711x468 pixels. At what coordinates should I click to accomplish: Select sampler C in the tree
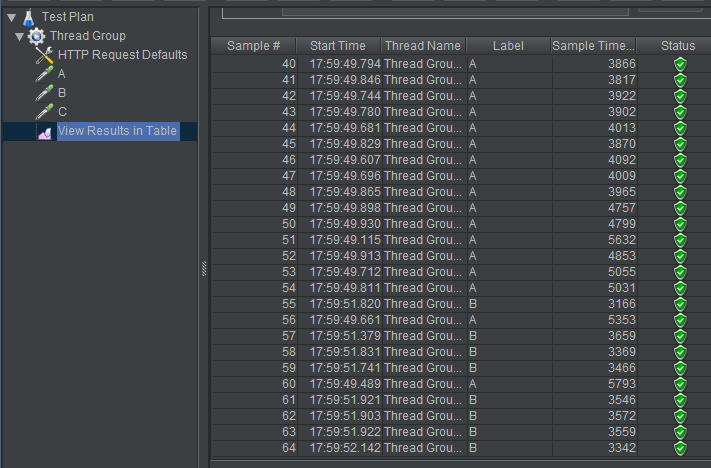[x=62, y=112]
